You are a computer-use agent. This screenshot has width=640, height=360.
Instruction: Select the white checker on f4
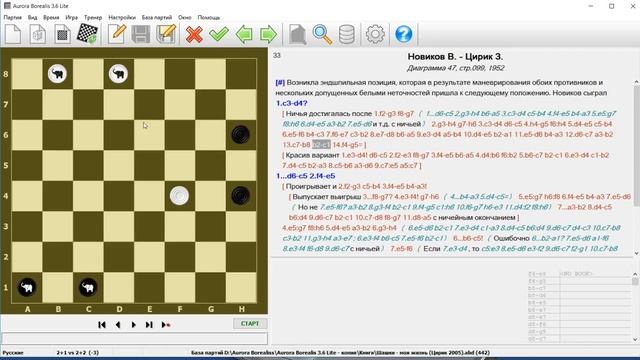(180, 196)
